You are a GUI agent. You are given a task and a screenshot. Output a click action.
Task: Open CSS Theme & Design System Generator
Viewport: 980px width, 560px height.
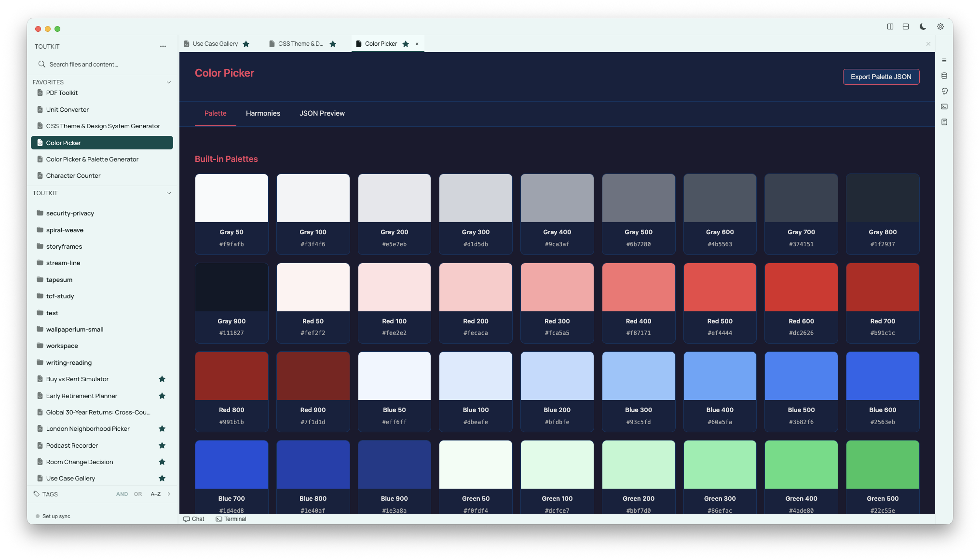coord(102,126)
